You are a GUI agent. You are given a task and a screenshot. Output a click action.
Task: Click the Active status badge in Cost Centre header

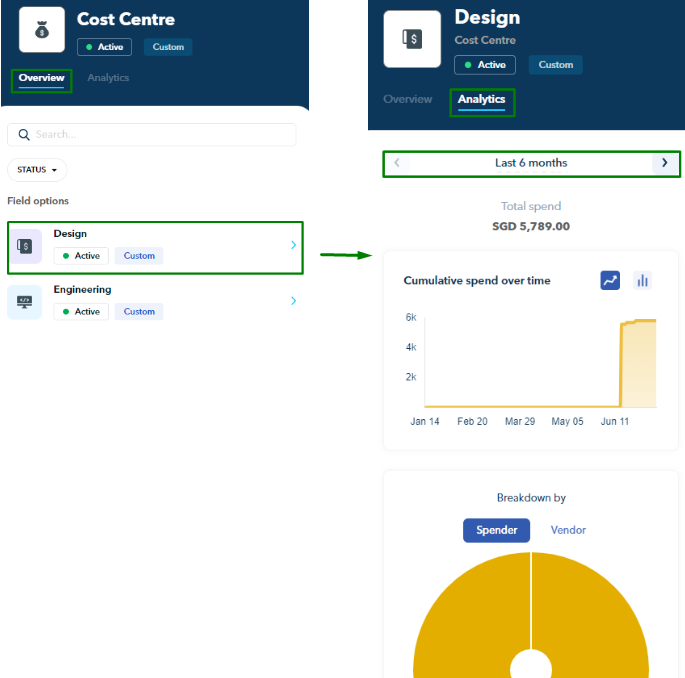[105, 47]
